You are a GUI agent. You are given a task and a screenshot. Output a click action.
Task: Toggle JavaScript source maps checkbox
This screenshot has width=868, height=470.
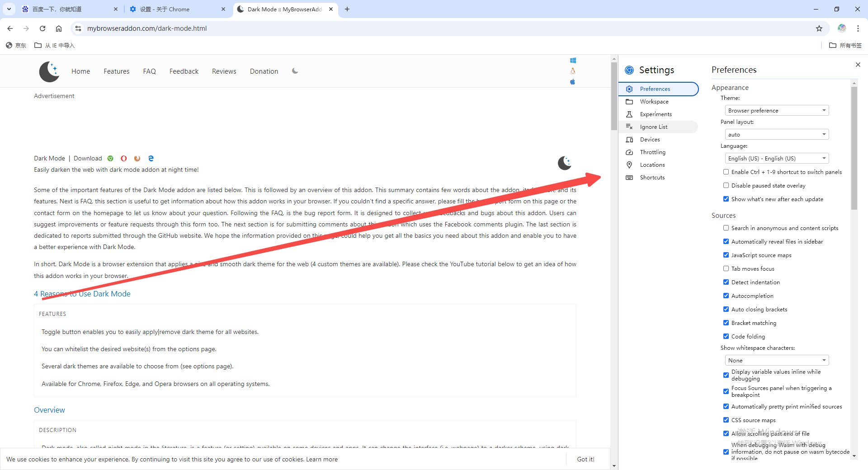click(x=726, y=255)
